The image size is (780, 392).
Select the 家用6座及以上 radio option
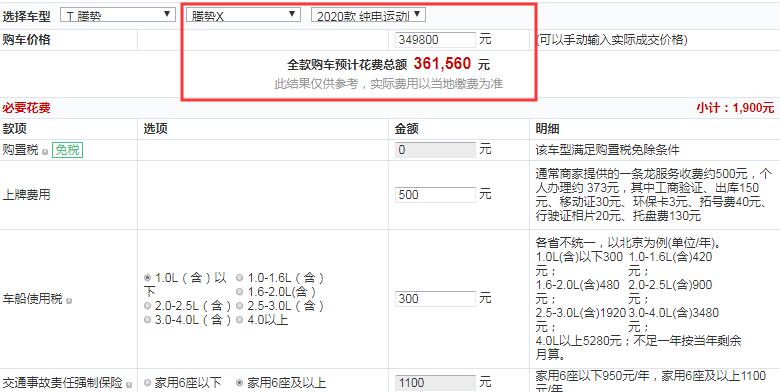[x=240, y=383]
